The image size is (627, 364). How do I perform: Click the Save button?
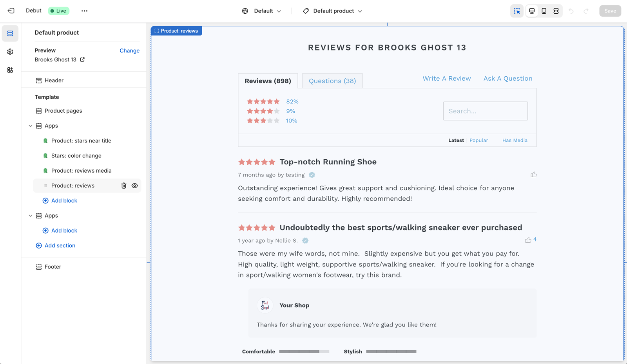(x=610, y=11)
